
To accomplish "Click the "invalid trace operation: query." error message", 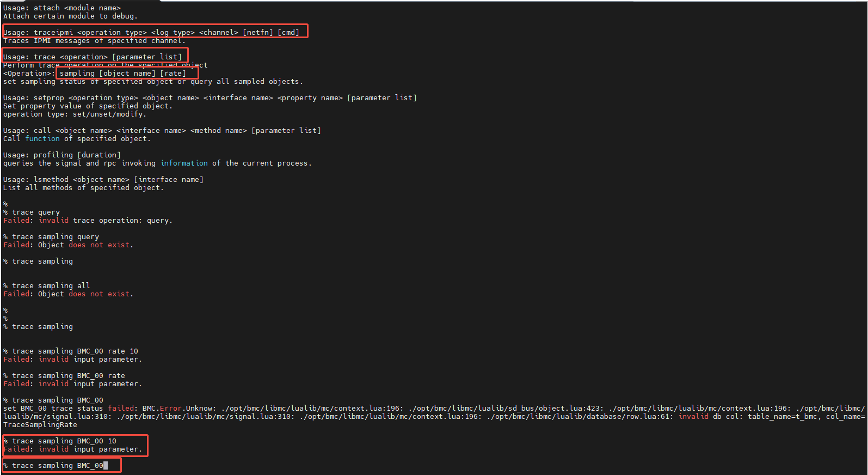I will [x=106, y=221].
